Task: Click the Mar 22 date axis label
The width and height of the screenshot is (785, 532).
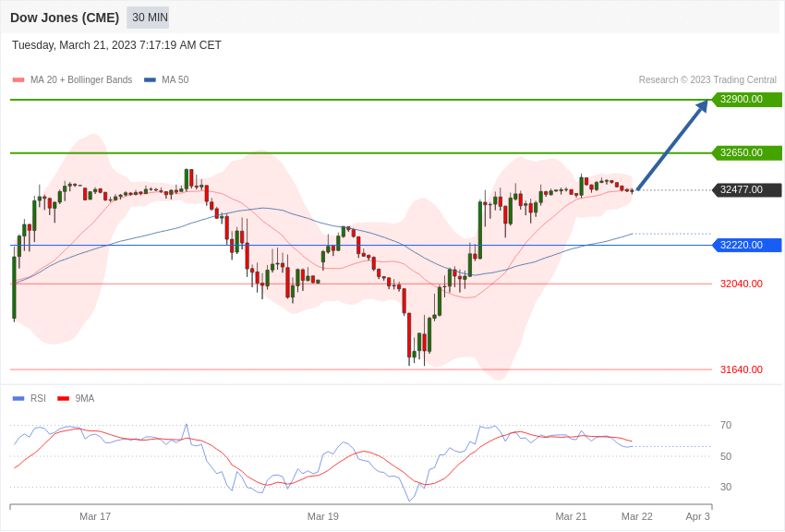Action: [637, 516]
